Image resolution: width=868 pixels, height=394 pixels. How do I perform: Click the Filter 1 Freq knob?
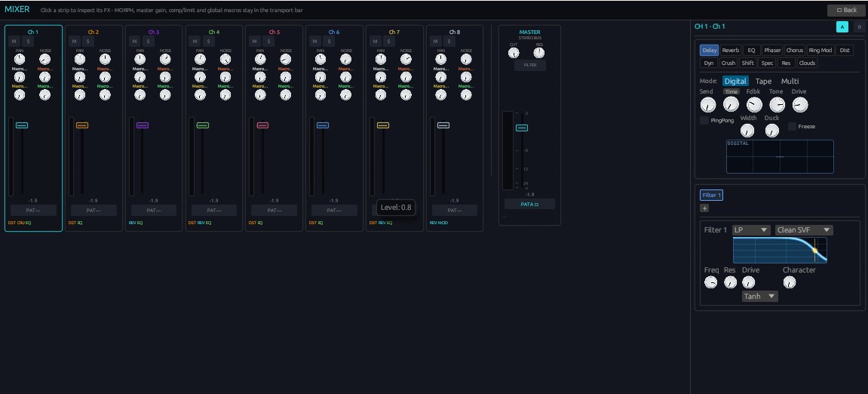point(711,282)
